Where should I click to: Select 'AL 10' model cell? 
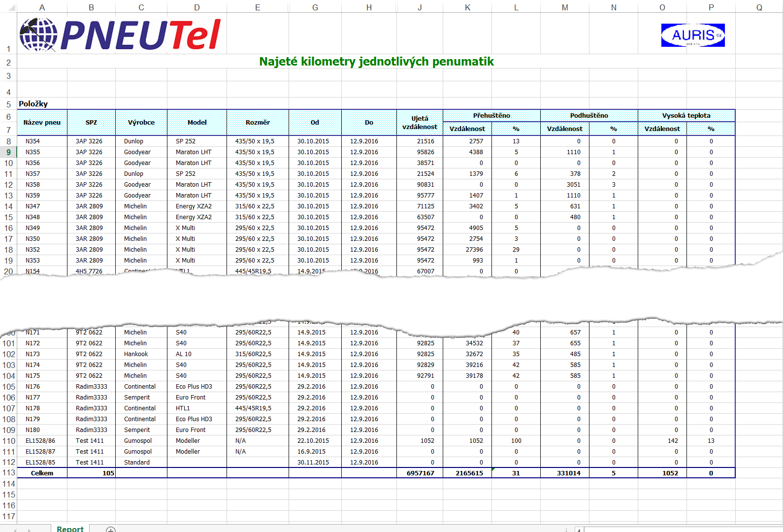click(x=197, y=354)
